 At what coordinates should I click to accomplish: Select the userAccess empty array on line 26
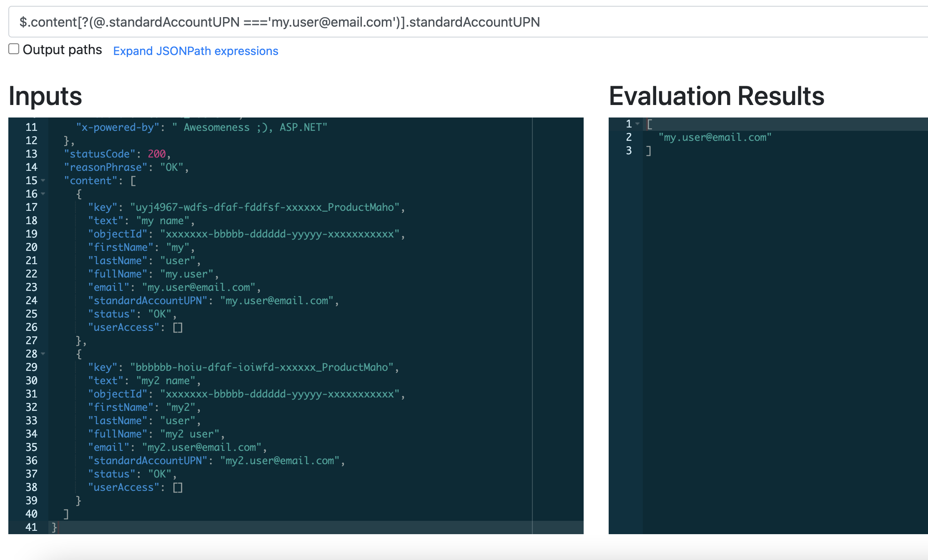pos(178,327)
